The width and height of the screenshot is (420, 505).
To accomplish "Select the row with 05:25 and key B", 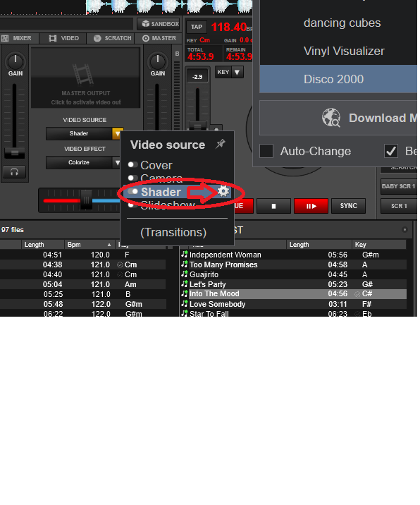I will (82, 294).
